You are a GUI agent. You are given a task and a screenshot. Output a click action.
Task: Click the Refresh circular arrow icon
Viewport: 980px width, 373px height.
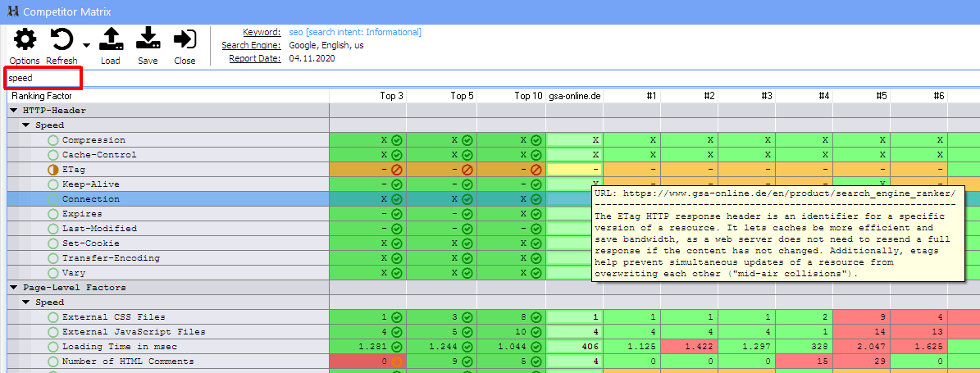point(62,39)
